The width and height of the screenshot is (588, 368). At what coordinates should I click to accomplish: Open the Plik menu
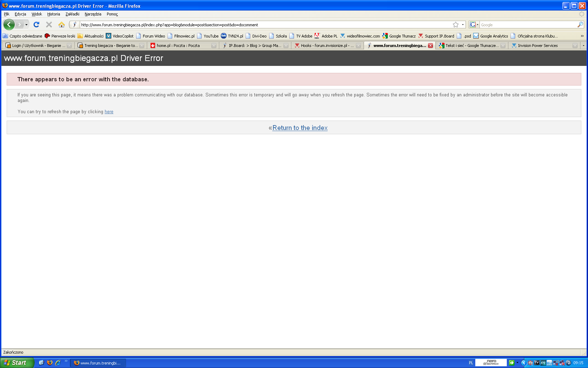pyautogui.click(x=7, y=14)
